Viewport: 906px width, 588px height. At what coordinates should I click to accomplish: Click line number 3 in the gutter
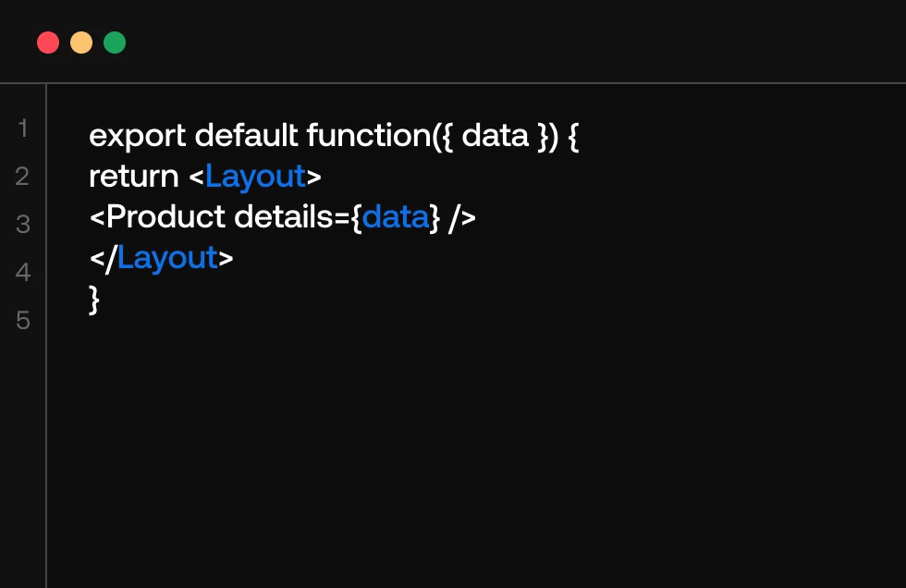click(23, 224)
